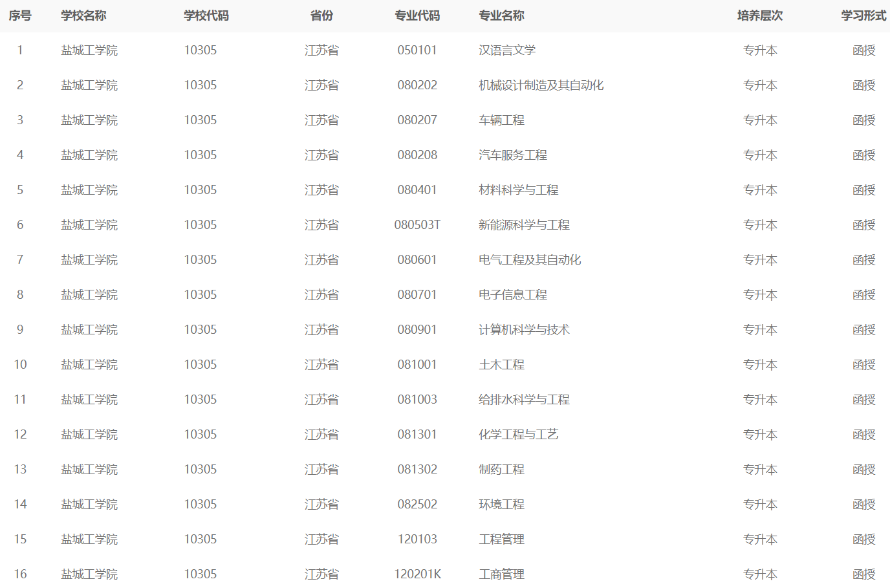Click school code 10305 in row 2
Screen dimensions: 890x588
click(201, 85)
